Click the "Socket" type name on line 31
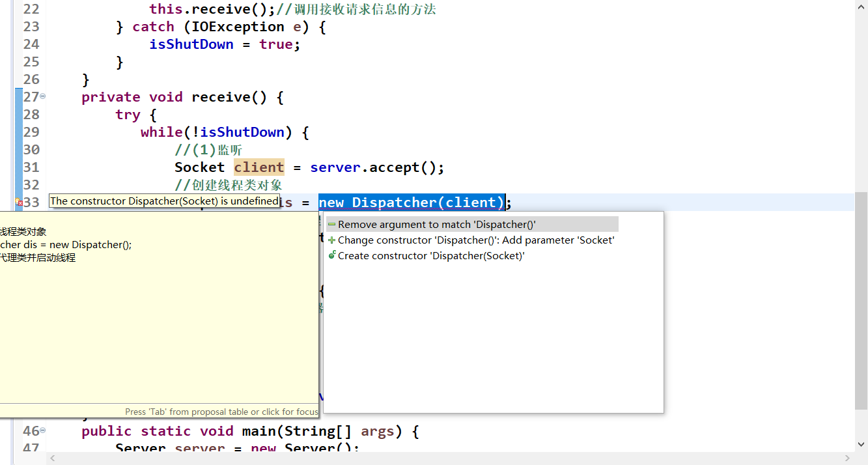This screenshot has width=868, height=465. click(199, 167)
